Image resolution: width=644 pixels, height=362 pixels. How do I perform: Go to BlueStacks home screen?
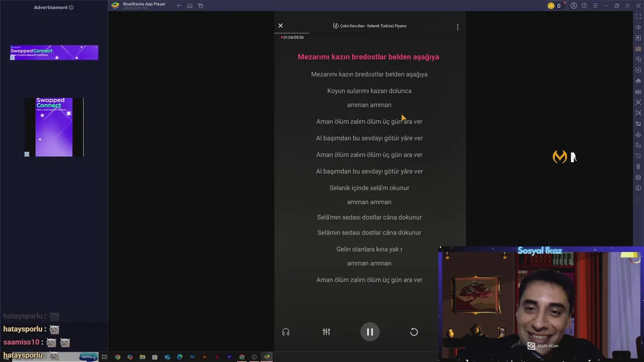pos(190,6)
